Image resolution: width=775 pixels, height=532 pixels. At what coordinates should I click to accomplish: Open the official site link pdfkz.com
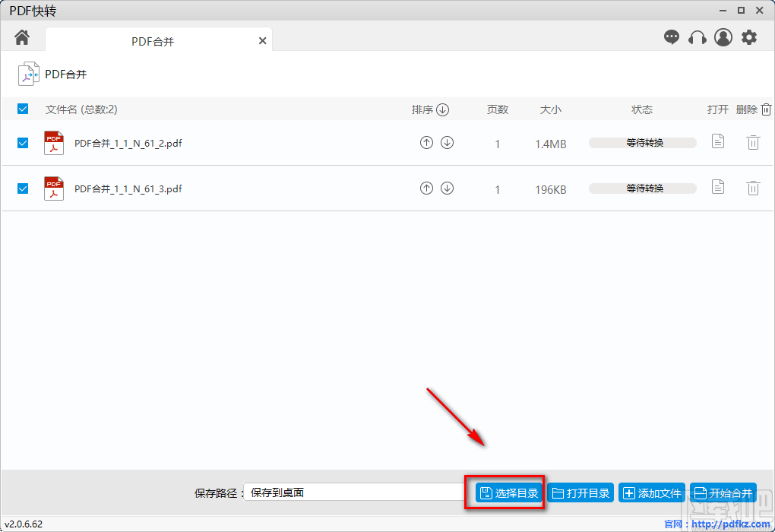(731, 524)
